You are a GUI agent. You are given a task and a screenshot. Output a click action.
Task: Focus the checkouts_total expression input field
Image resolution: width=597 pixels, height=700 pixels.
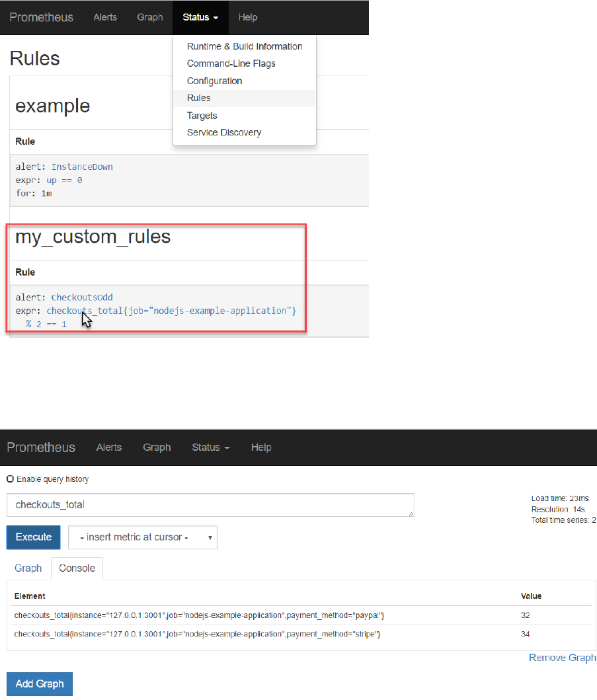[210, 505]
